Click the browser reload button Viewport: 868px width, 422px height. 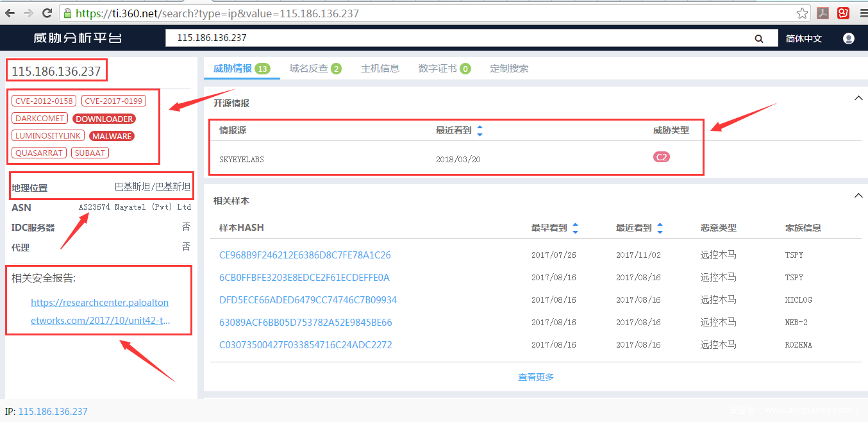coord(47,13)
